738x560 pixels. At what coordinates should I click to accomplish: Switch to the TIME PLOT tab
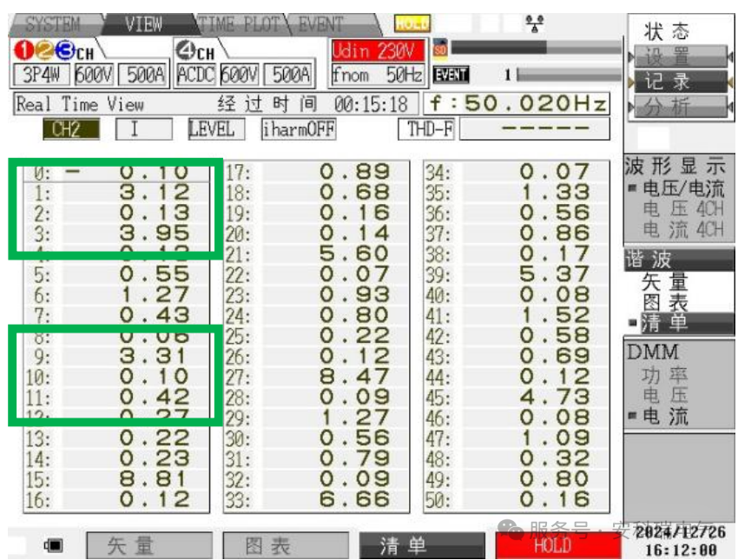coord(238,24)
